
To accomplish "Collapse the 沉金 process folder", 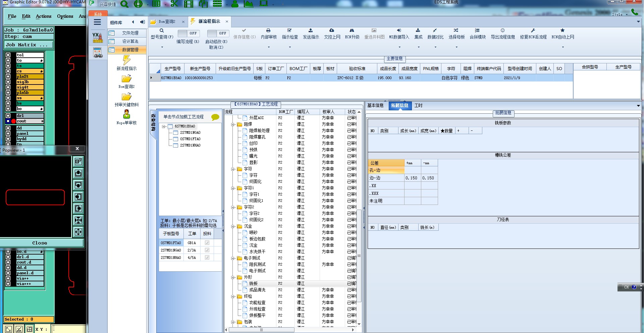I will pos(233,226).
